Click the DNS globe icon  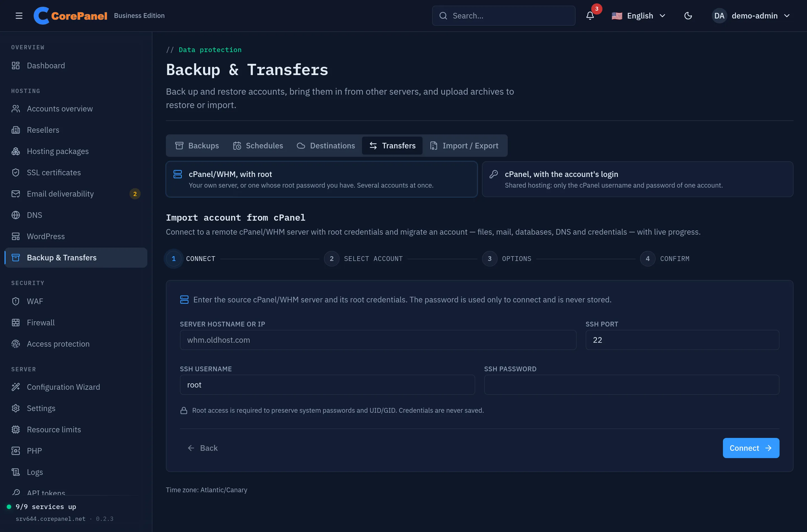click(16, 215)
